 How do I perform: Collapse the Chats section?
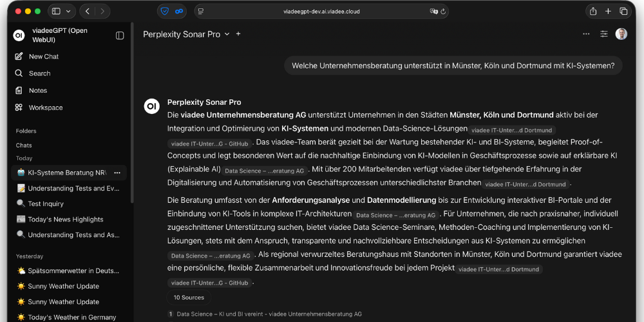click(x=24, y=146)
